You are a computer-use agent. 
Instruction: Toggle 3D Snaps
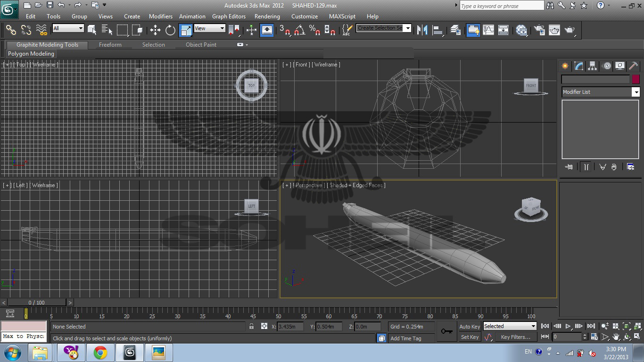click(x=285, y=30)
